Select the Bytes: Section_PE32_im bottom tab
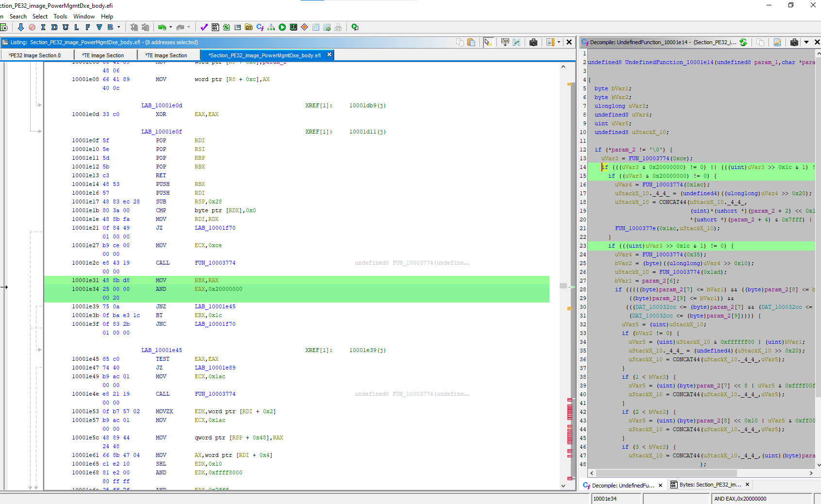The width and height of the screenshot is (821, 504). 710,485
